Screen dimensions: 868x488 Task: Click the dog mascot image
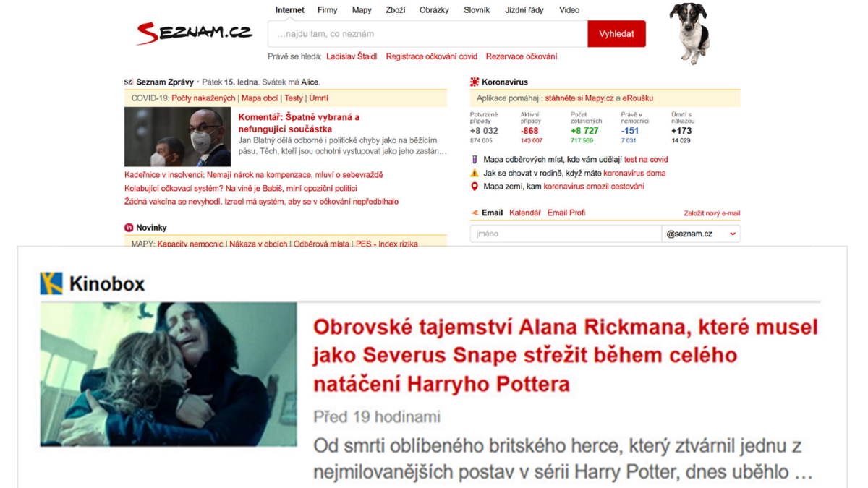(x=689, y=33)
